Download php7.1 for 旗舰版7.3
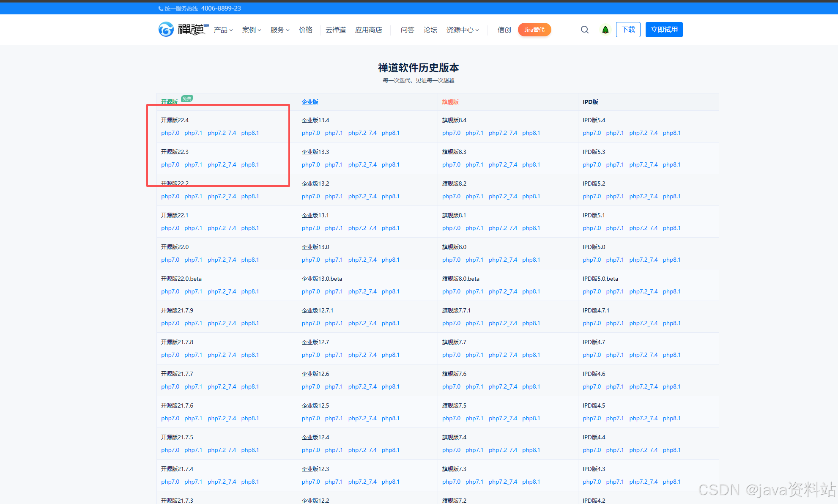838x504 pixels. 474,482
